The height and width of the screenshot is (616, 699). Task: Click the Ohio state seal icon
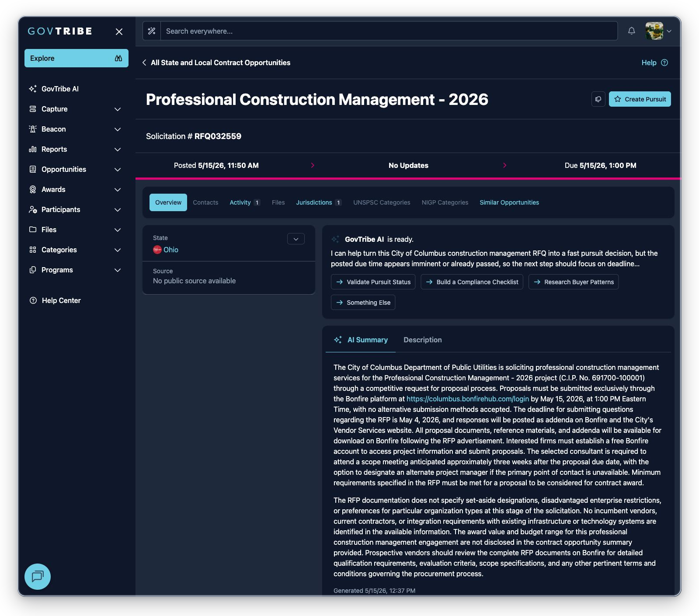(x=157, y=250)
